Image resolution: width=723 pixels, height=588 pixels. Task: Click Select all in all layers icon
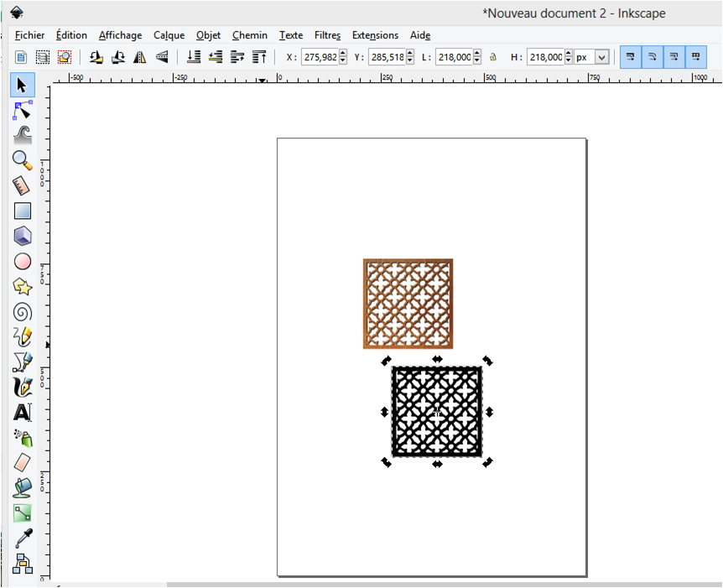pos(43,57)
